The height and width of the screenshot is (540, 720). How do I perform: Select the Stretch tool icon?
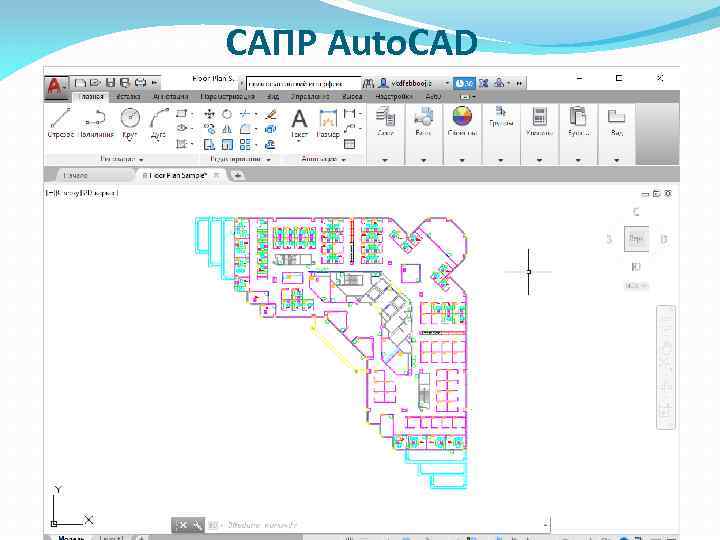pyautogui.click(x=209, y=145)
